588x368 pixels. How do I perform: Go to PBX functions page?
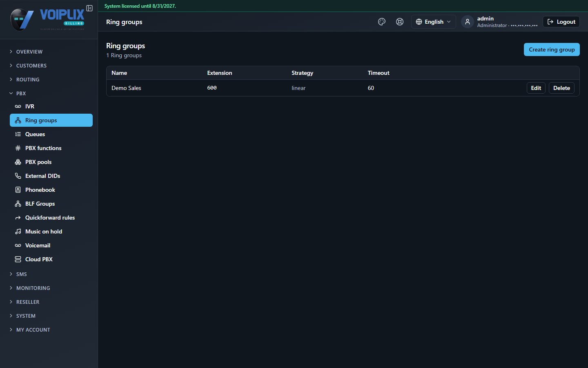click(51, 148)
